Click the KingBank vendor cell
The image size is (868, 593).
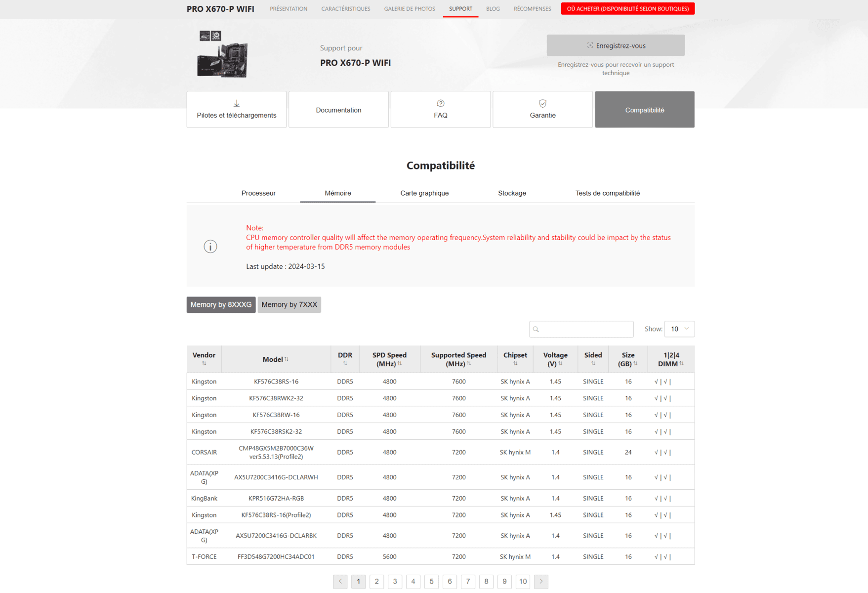tap(204, 498)
